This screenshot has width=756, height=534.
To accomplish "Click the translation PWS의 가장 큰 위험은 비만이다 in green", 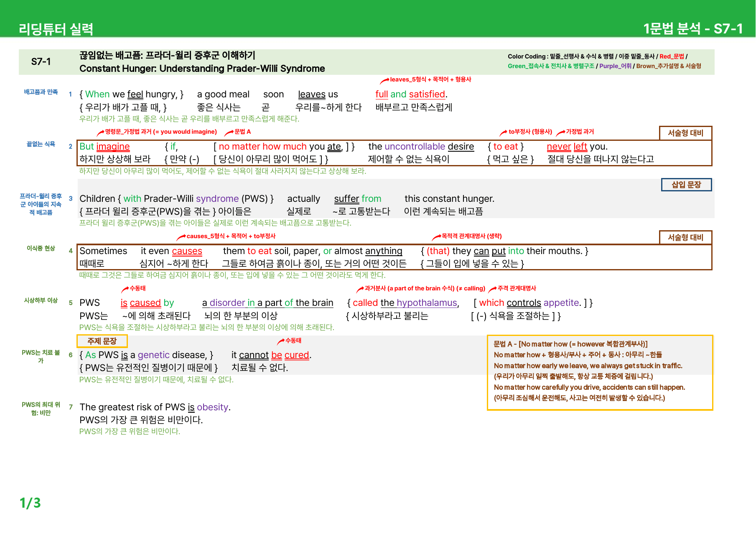I will tap(130, 431).
